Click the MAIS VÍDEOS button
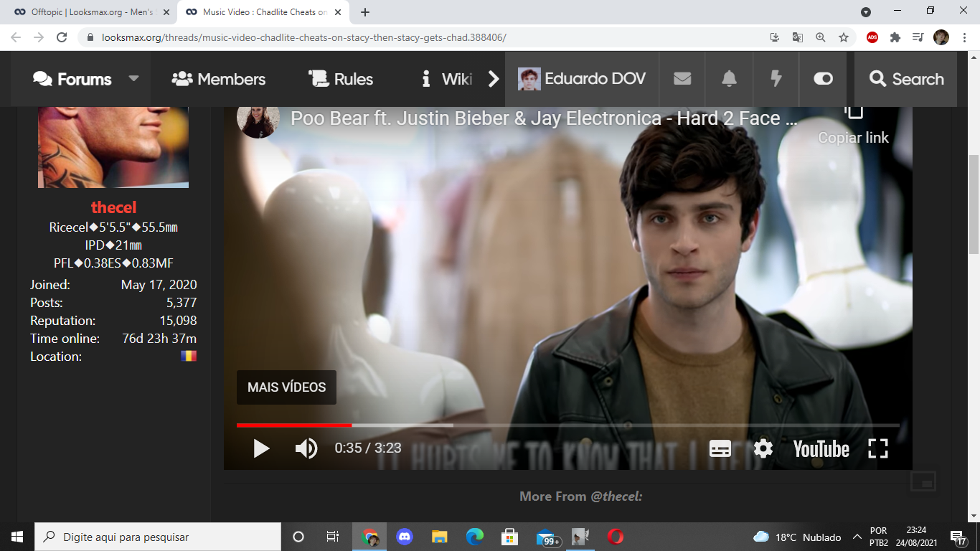The height and width of the screenshot is (551, 980). 286,387
